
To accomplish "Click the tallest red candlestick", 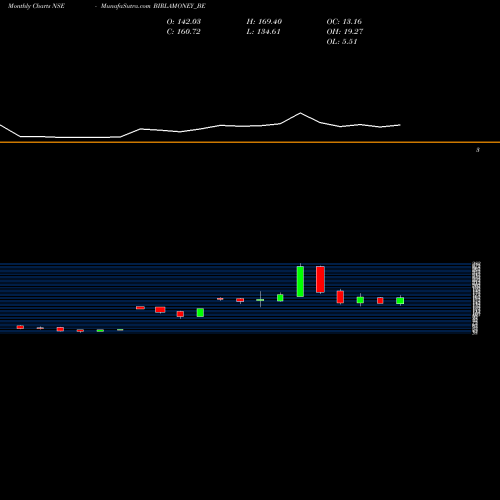I will click(320, 279).
